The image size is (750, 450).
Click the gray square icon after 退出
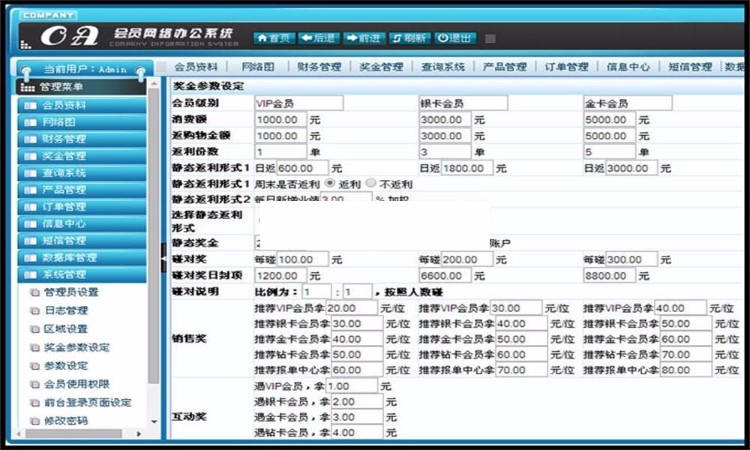pyautogui.click(x=490, y=39)
